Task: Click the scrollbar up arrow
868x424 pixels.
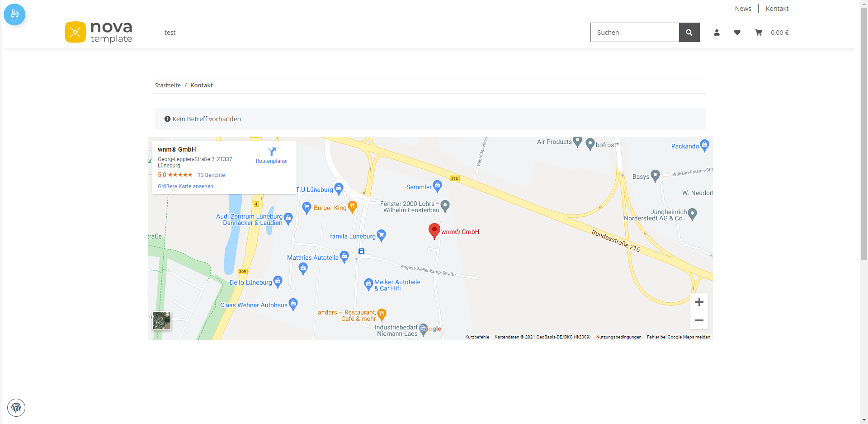Action: tap(864, 4)
